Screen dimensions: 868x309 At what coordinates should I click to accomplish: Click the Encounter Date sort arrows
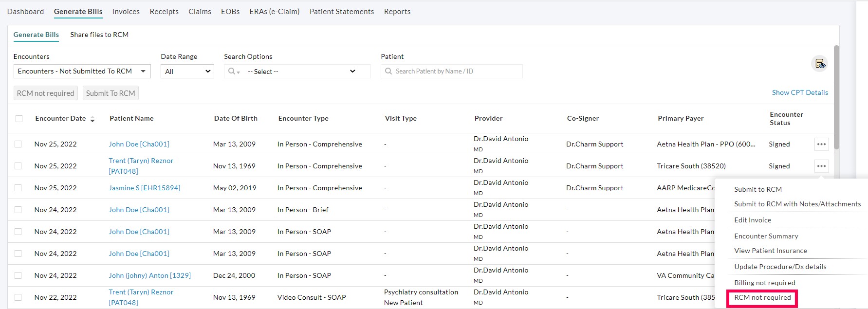92,119
